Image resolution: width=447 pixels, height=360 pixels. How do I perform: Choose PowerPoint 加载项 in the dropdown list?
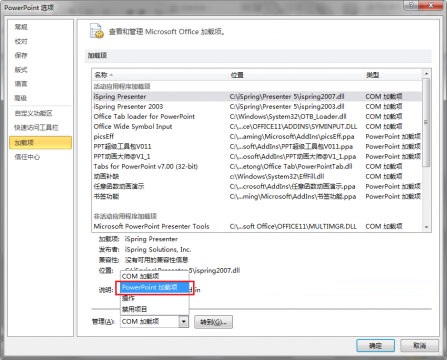pos(155,288)
